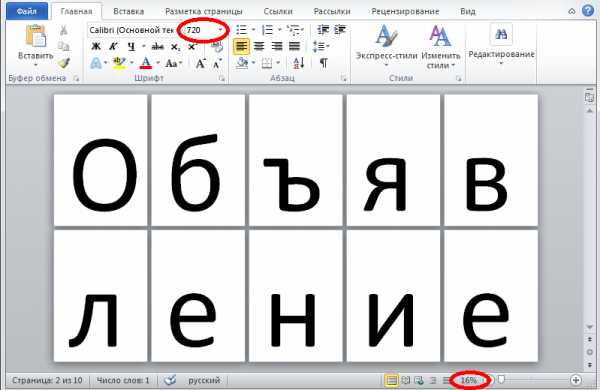Show paragraph marks with pilcrow icon
600x390 pixels.
pyautogui.click(x=324, y=63)
